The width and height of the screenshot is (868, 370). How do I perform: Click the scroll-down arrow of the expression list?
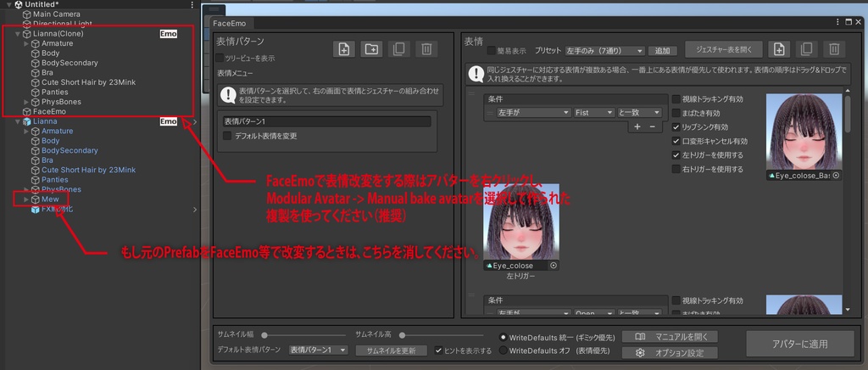coord(847,310)
